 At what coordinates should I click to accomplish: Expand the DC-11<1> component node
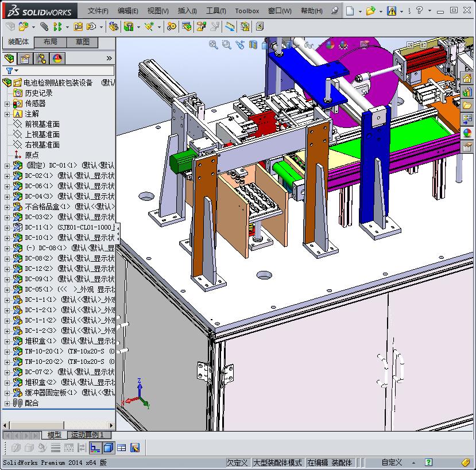[x=7, y=228]
